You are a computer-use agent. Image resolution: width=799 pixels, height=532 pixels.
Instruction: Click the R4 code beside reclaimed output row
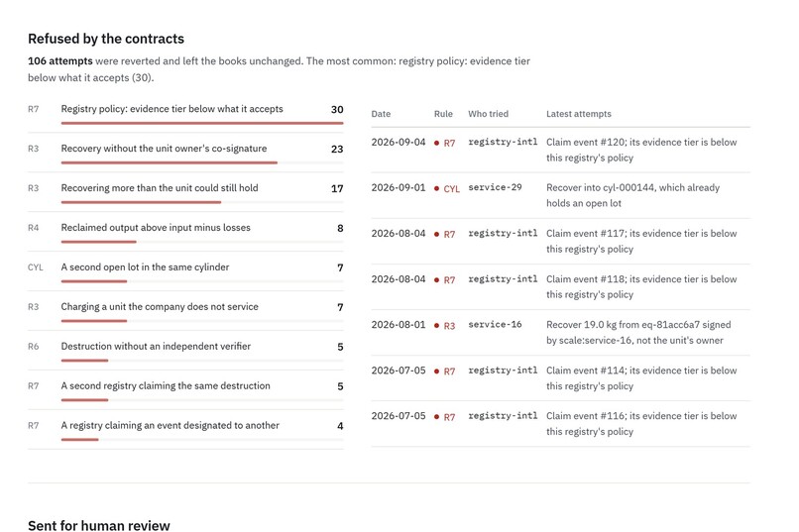point(33,228)
